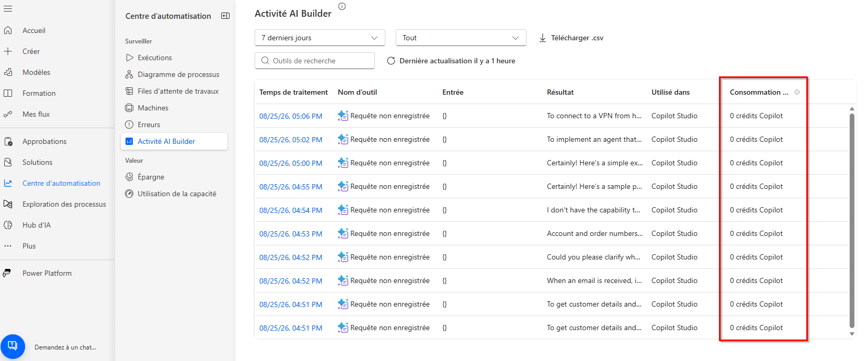Click the scrollbar up arrow of the table
The image size is (868, 361).
point(852,109)
